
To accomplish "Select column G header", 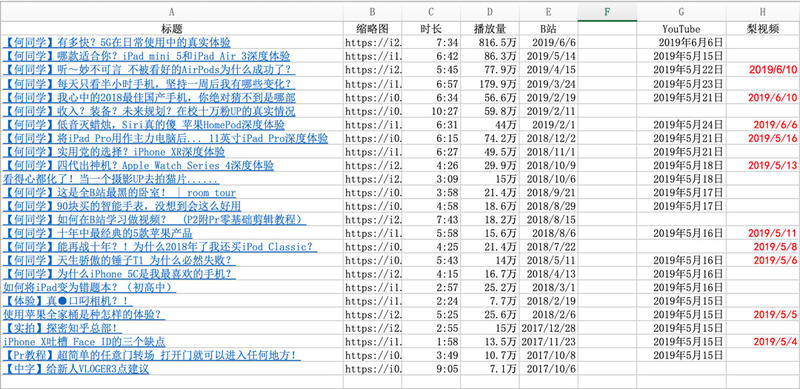I will [681, 12].
